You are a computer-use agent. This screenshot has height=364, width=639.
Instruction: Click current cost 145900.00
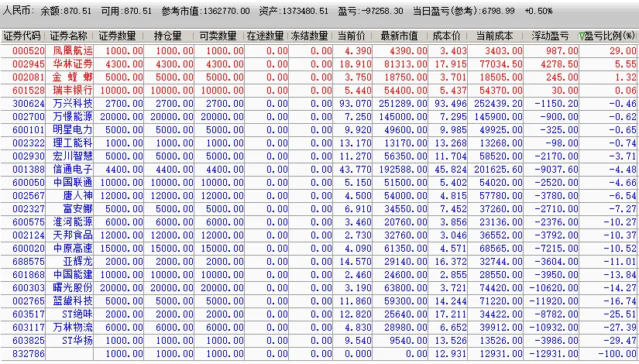coord(498,117)
